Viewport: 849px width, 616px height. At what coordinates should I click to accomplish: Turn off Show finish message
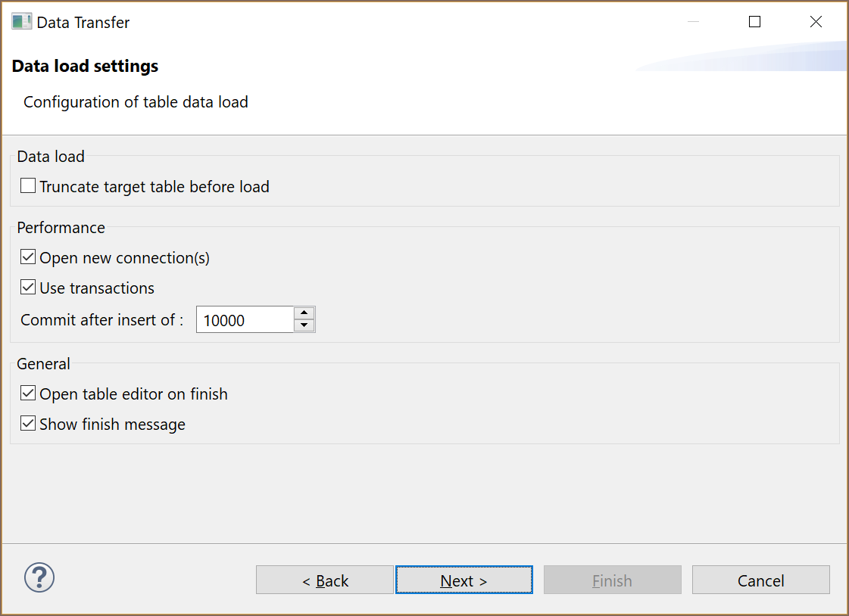point(28,424)
